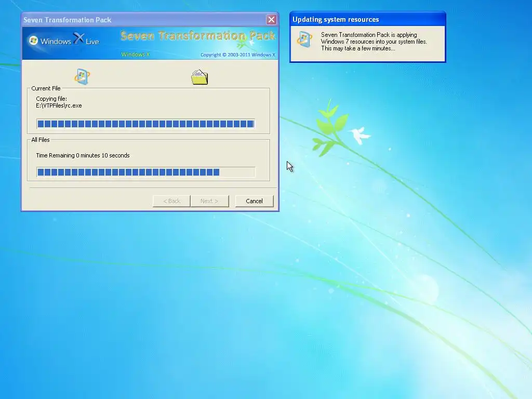
Task: Click the yellow folder with papers icon
Action: point(199,77)
